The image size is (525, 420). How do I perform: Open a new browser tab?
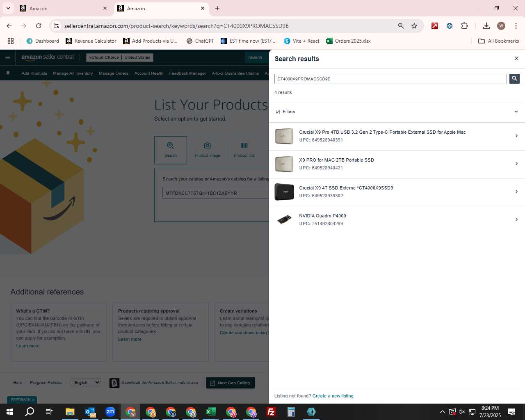(217, 8)
